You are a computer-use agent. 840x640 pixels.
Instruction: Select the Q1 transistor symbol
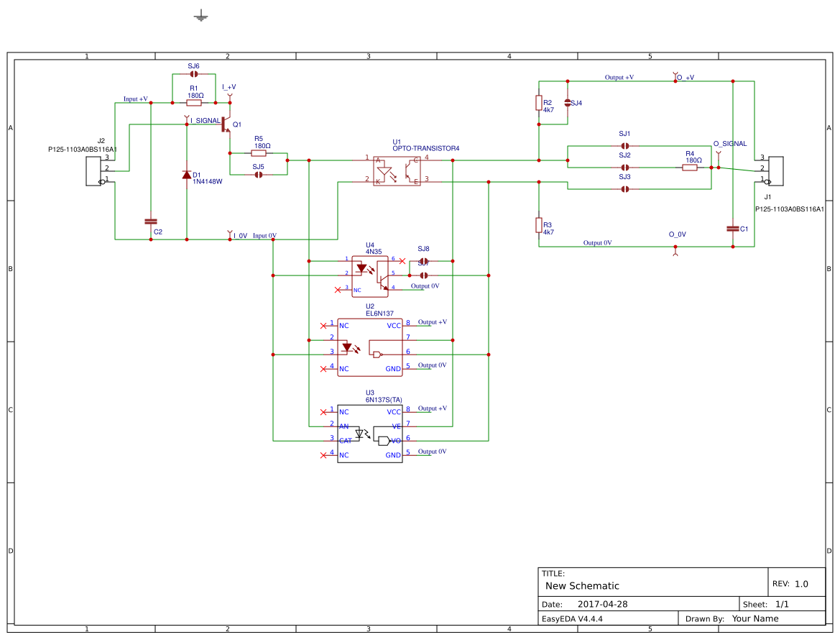point(225,126)
